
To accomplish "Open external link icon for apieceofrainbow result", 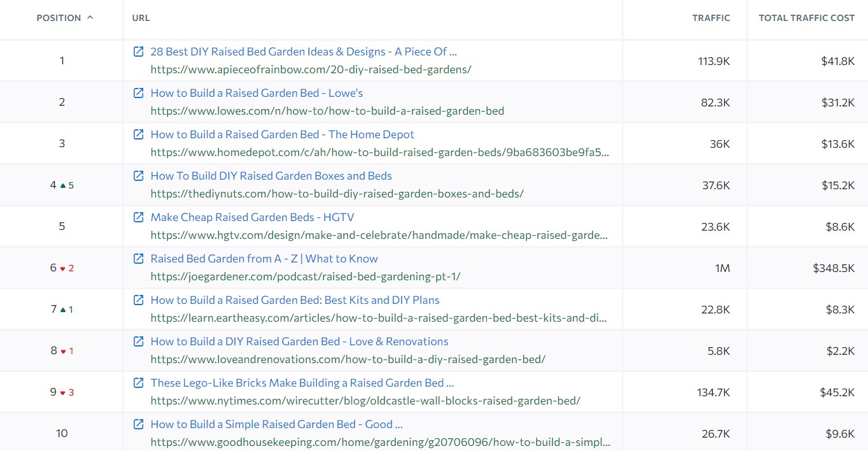I will coord(138,52).
